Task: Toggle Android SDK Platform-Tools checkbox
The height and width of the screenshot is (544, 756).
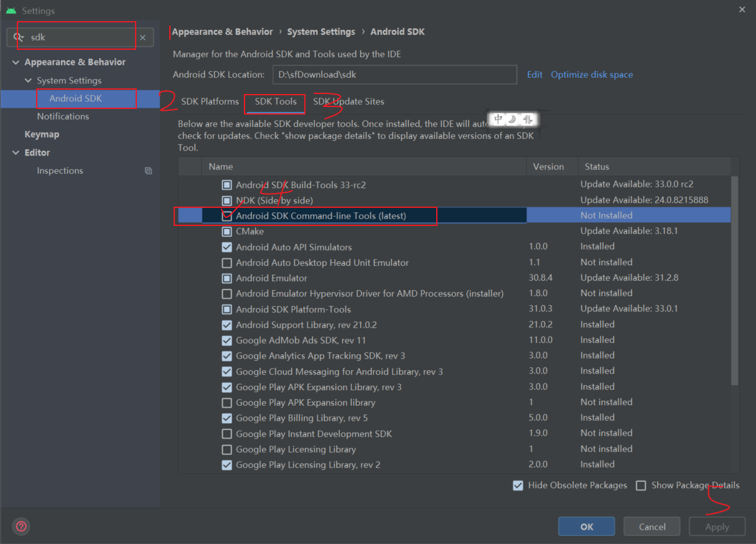Action: 227,309
